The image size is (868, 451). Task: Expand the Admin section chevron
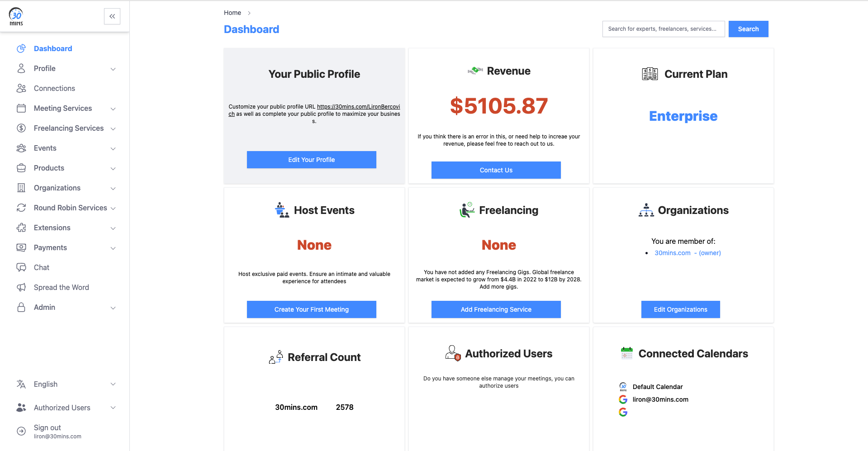(x=113, y=308)
